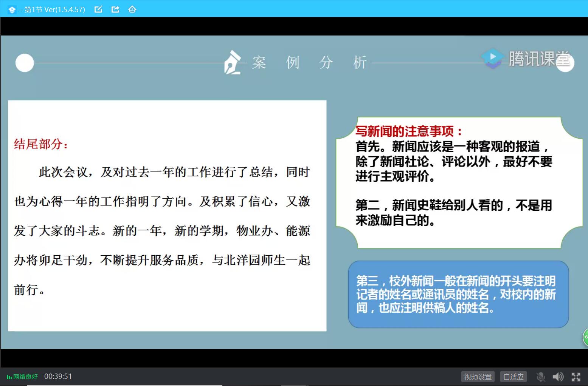Screen dimensions: 588x386
Task: Click the 写新闻的注意事项 red title
Action: [x=408, y=131]
